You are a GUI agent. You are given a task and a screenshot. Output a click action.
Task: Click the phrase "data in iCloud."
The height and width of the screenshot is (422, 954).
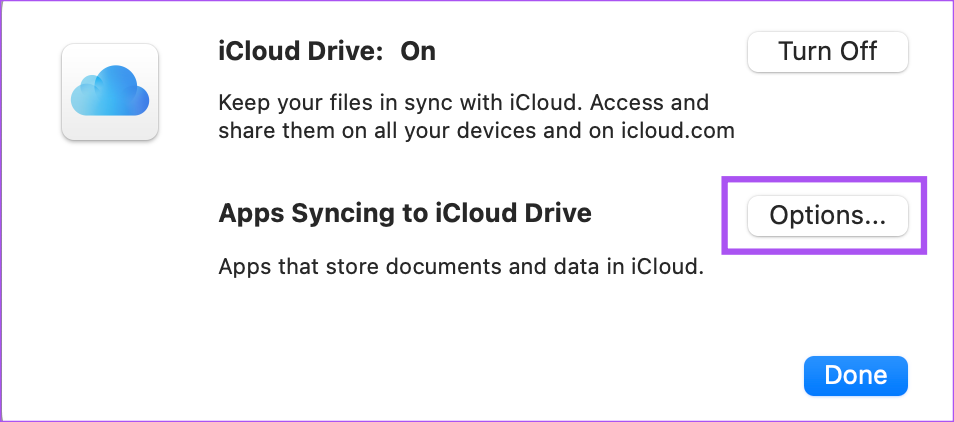coord(633,267)
